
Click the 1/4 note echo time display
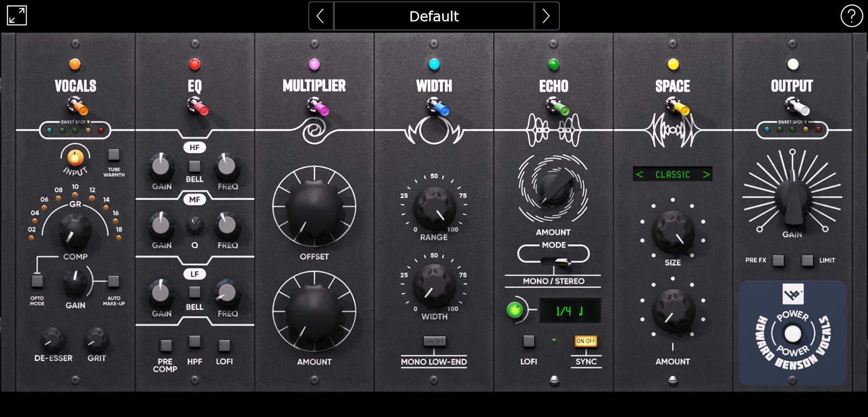(x=570, y=311)
